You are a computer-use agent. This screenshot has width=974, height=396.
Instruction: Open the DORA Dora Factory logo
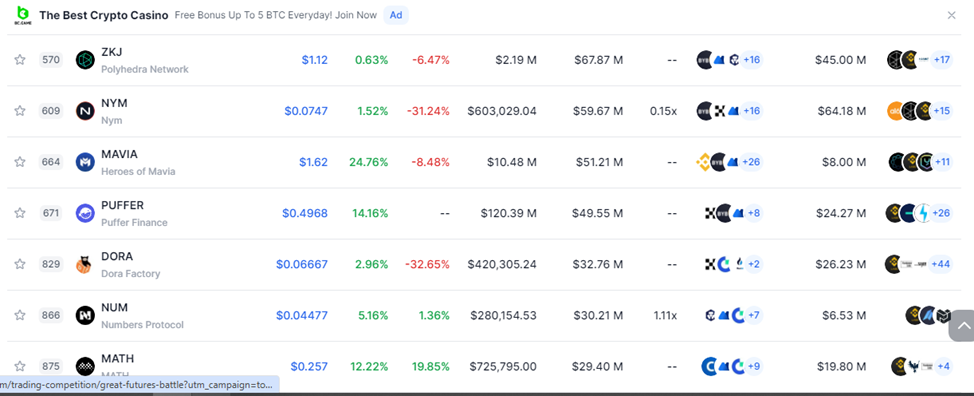[85, 264]
